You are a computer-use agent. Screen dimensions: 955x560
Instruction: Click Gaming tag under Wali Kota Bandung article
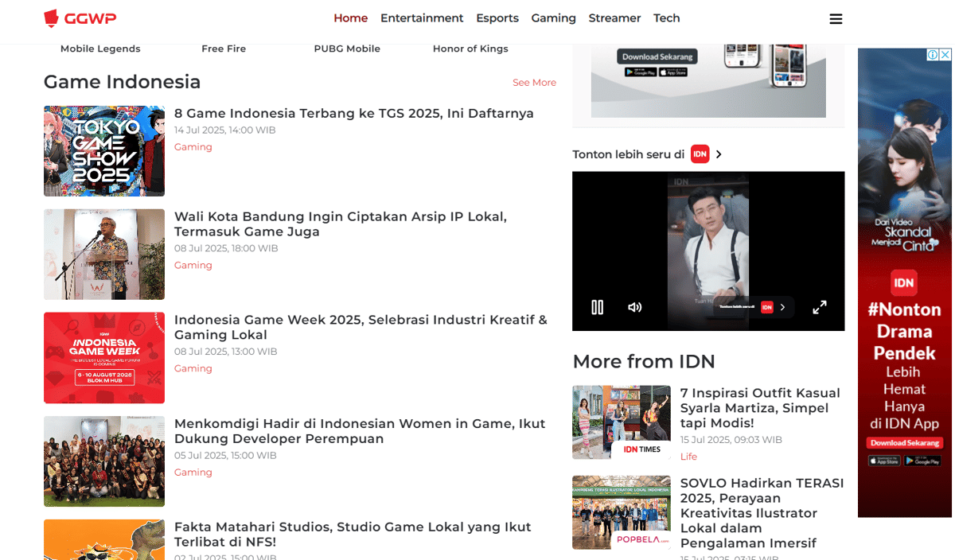[193, 266]
